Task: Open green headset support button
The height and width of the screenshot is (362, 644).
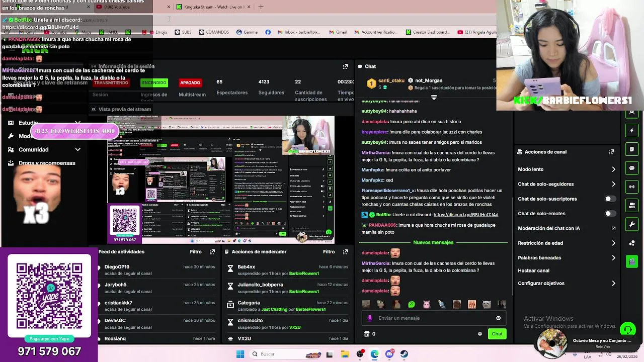Action: click(x=627, y=330)
